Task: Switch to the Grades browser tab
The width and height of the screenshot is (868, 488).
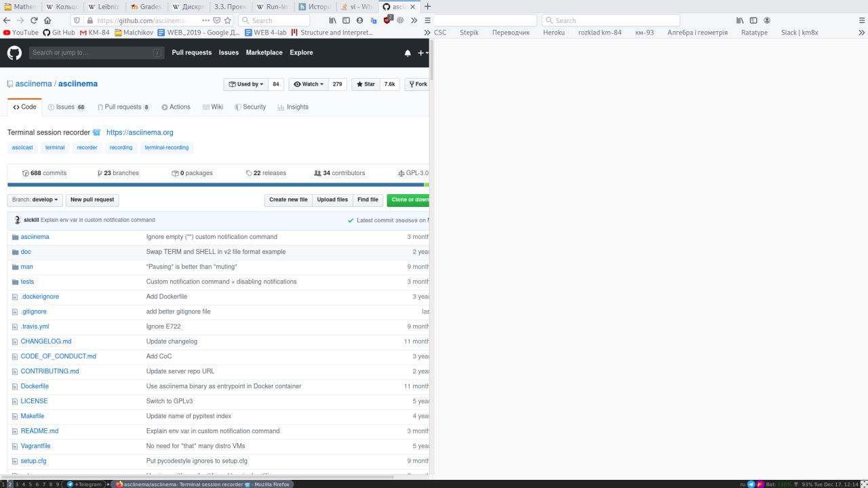Action: tap(146, 6)
